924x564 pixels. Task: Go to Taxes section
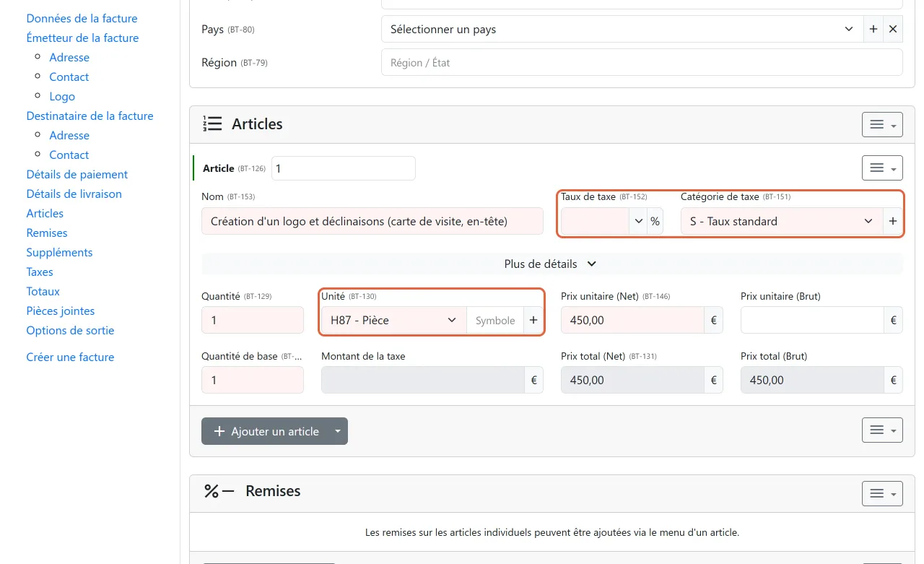pyautogui.click(x=40, y=272)
